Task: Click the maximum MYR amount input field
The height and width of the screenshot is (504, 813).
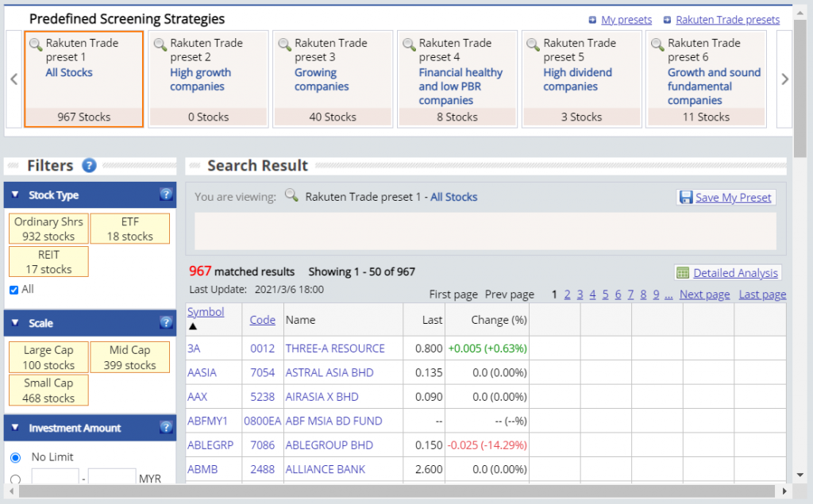Action: point(112,478)
